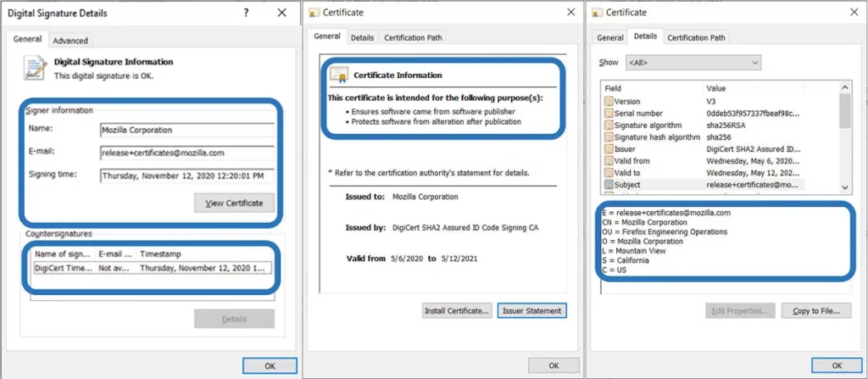Image resolution: width=868 pixels, height=379 pixels.
Task: Click OK in right Certificate details window
Action: 837,365
